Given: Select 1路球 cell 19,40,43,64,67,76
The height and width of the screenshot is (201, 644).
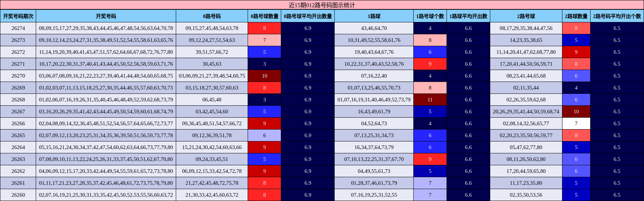Looking at the screenshot, I should tap(374, 52).
